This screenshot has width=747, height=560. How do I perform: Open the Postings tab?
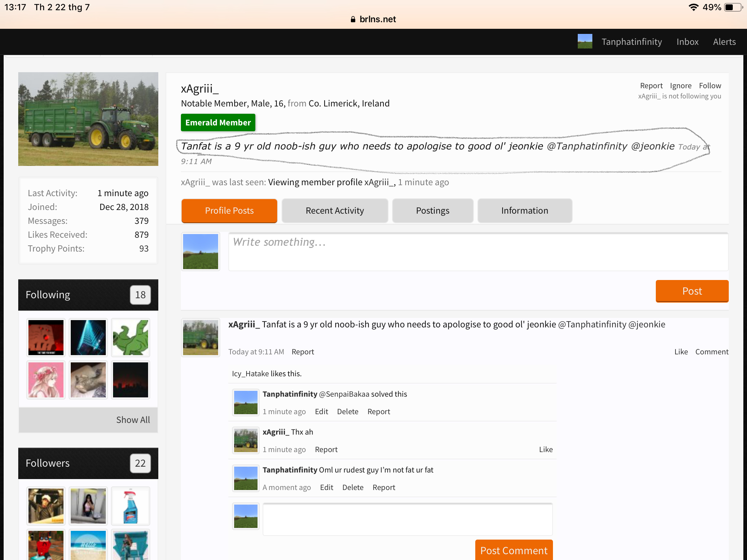pyautogui.click(x=433, y=210)
